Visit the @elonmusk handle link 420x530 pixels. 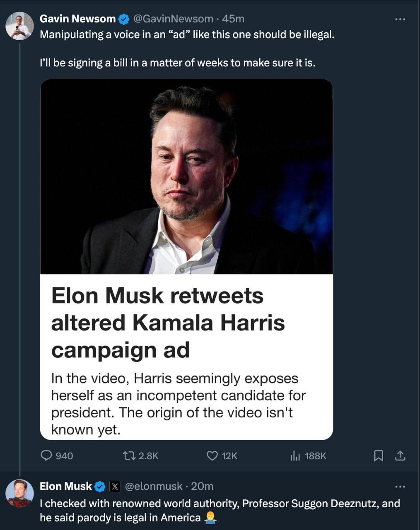pos(153,486)
